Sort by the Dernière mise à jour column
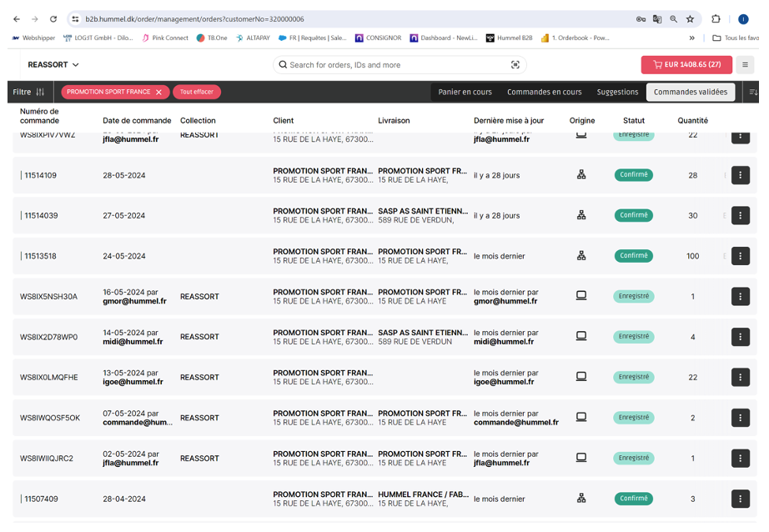The image size is (769, 532). coord(509,121)
